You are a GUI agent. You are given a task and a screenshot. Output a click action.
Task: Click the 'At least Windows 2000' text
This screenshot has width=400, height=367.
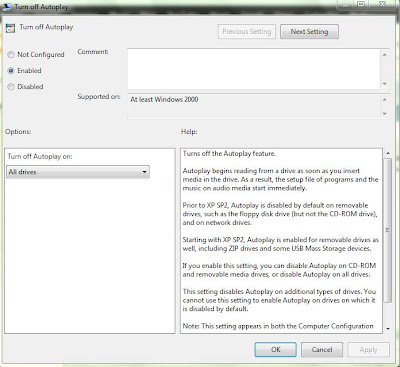(164, 99)
